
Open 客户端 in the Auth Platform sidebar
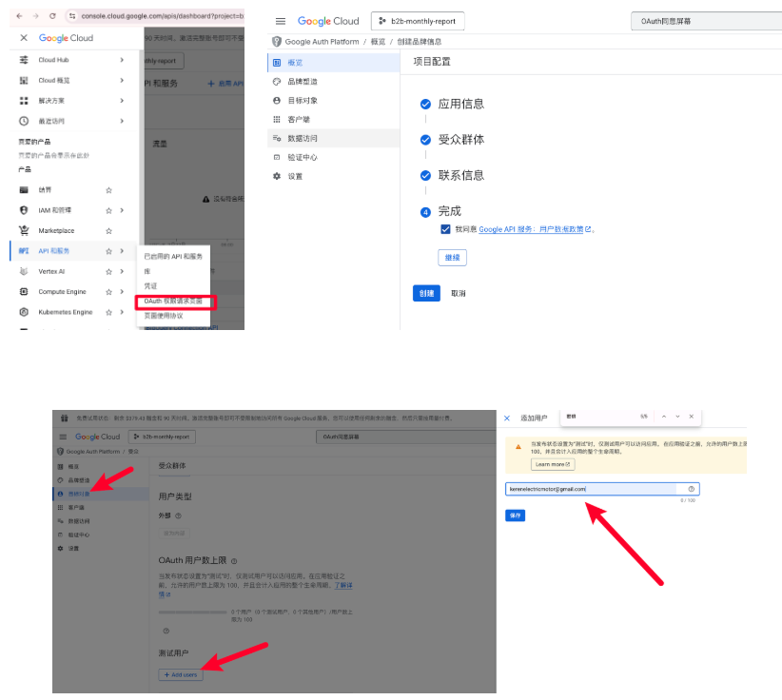tap(334, 120)
